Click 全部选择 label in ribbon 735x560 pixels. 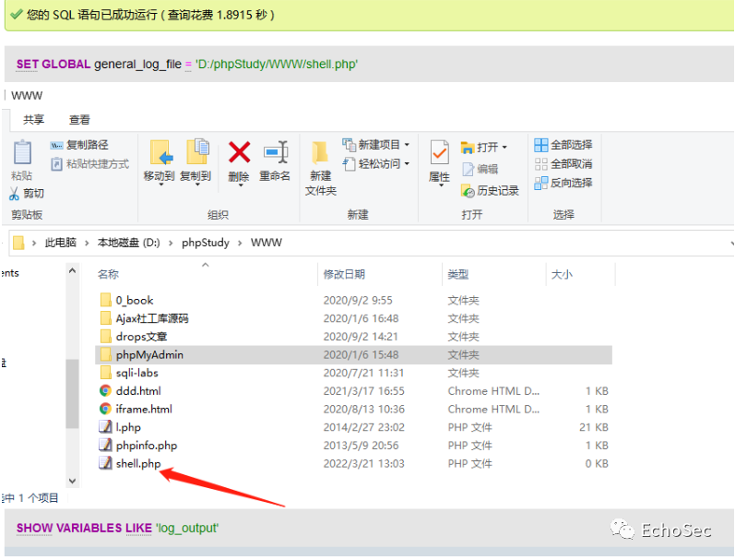point(572,145)
